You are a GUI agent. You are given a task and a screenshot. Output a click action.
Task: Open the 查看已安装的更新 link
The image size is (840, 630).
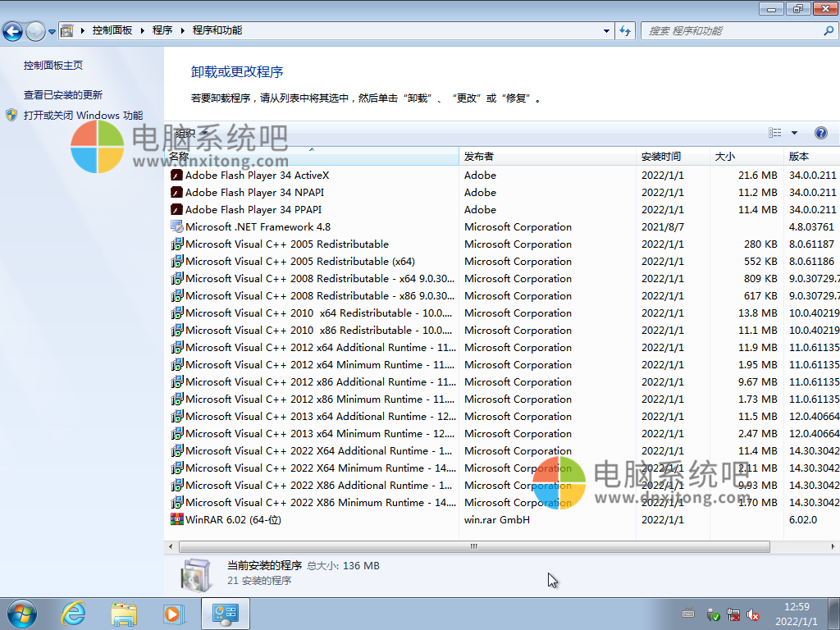pyautogui.click(x=63, y=95)
